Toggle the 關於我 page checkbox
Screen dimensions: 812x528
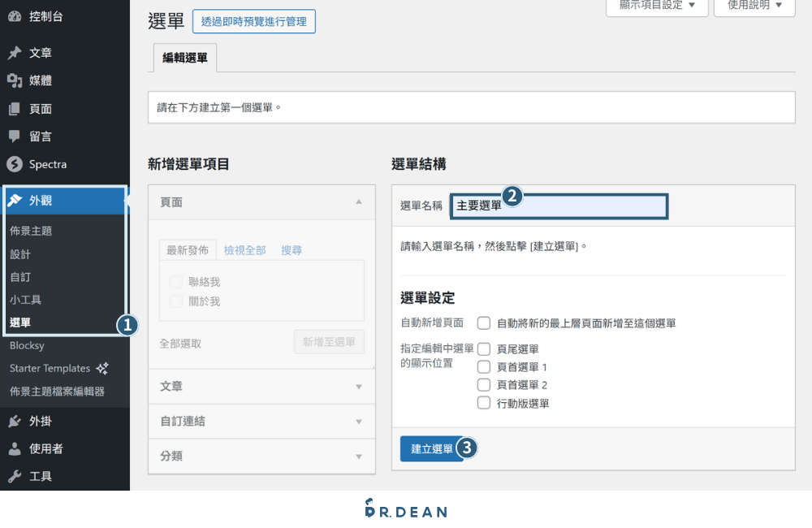point(176,301)
